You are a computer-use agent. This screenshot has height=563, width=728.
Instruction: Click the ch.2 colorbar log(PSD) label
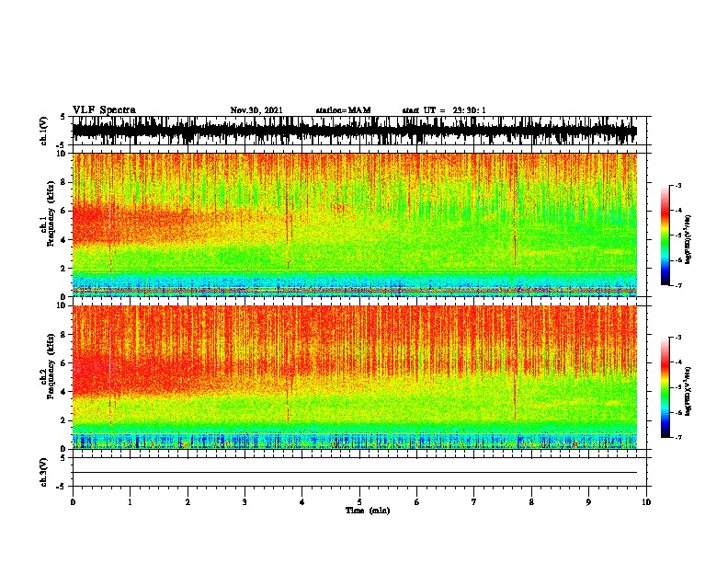pyautogui.click(x=688, y=391)
